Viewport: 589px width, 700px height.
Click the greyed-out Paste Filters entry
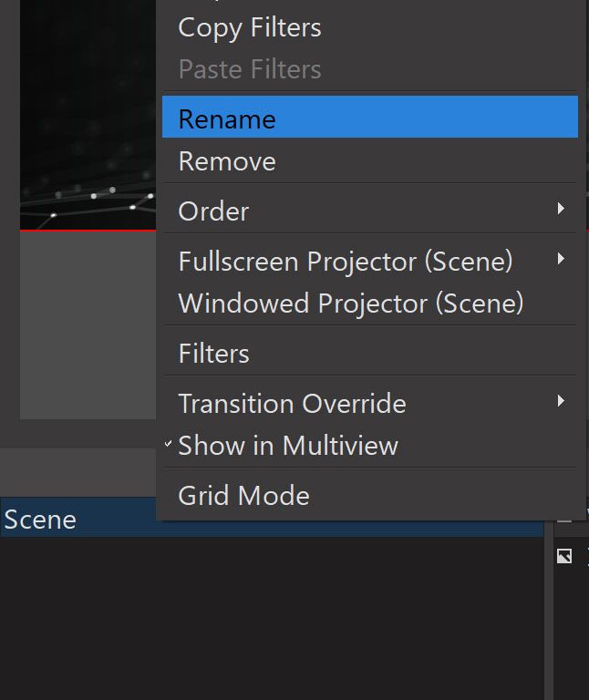tap(249, 69)
